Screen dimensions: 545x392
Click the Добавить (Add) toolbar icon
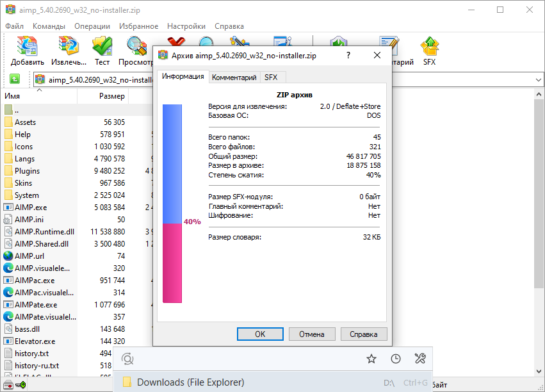27,46
